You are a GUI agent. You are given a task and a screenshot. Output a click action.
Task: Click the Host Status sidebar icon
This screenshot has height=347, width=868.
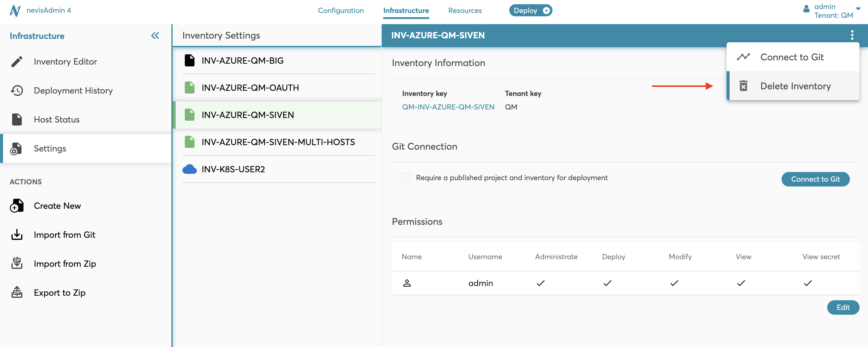pyautogui.click(x=17, y=119)
